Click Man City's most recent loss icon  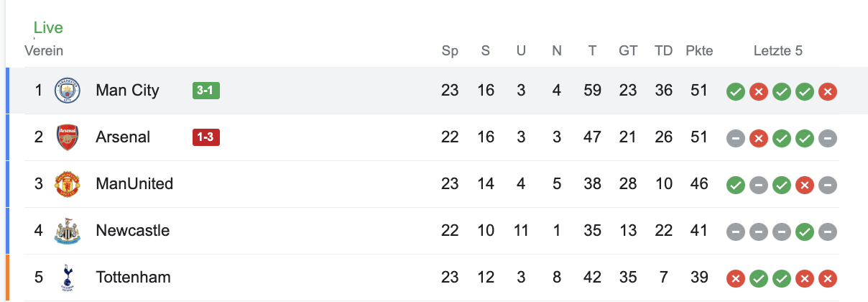click(x=828, y=91)
